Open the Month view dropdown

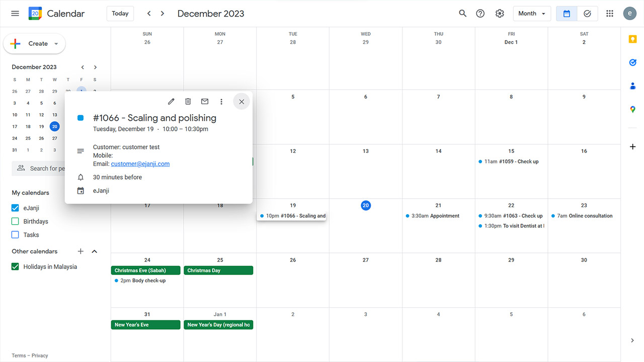[532, 14]
